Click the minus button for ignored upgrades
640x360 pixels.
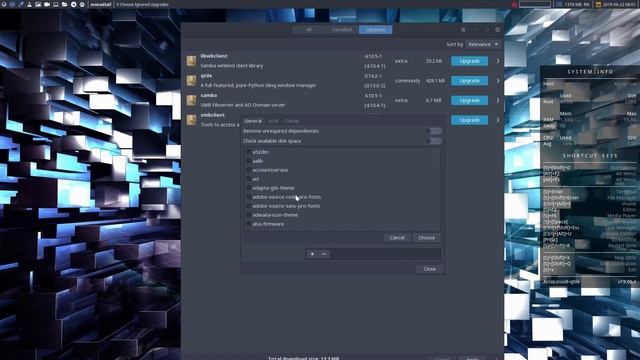click(324, 254)
